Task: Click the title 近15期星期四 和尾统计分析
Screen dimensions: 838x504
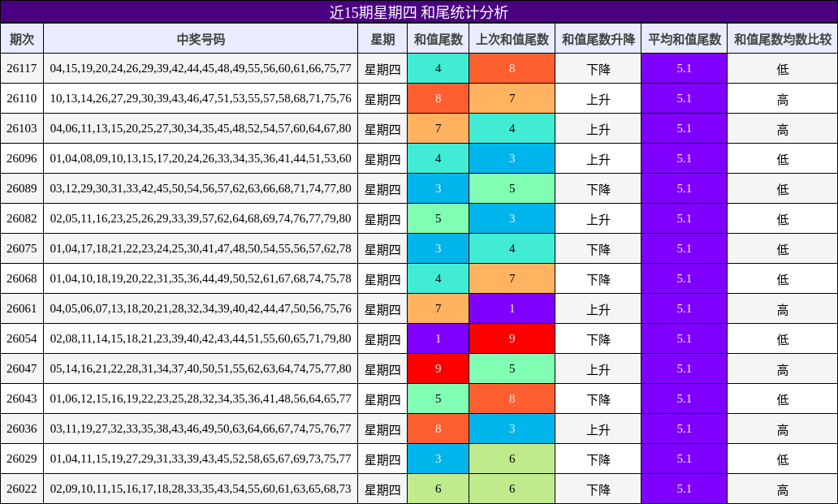Action: click(x=418, y=11)
